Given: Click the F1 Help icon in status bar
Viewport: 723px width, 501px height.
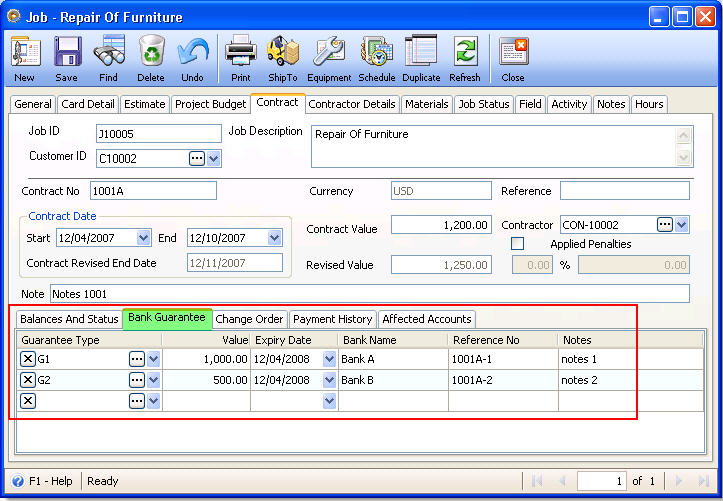Looking at the screenshot, I should tap(18, 481).
